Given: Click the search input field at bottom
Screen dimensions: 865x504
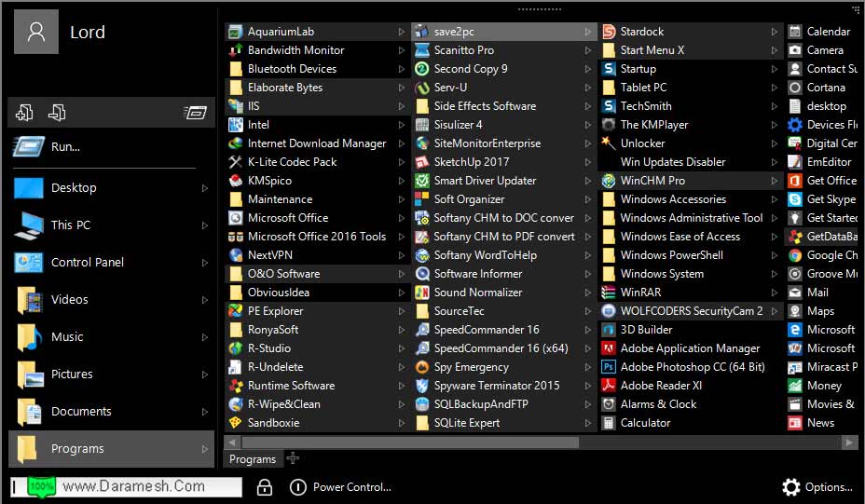Looking at the screenshot, I should point(127,486).
